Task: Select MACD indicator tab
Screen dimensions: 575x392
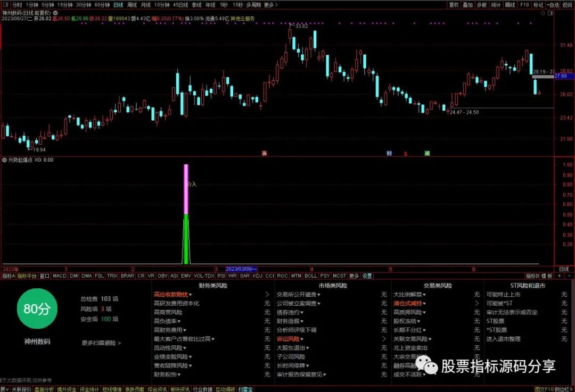Action: pyautogui.click(x=60, y=276)
